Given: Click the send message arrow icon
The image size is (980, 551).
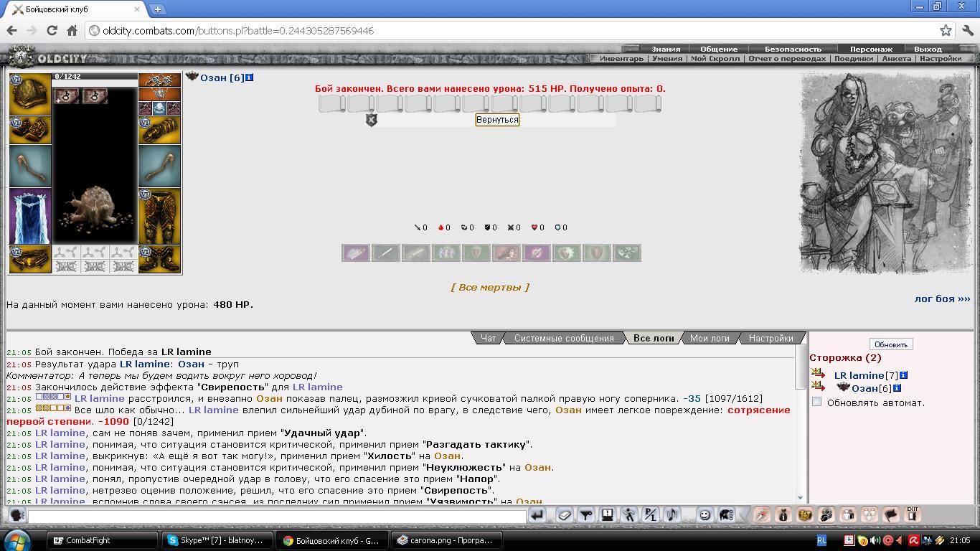Looking at the screenshot, I should (537, 515).
